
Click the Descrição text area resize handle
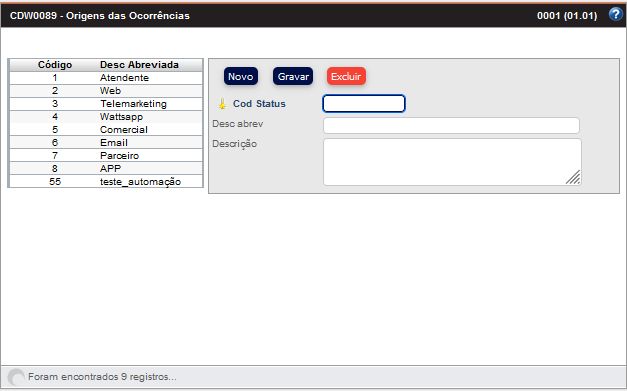[x=574, y=178]
